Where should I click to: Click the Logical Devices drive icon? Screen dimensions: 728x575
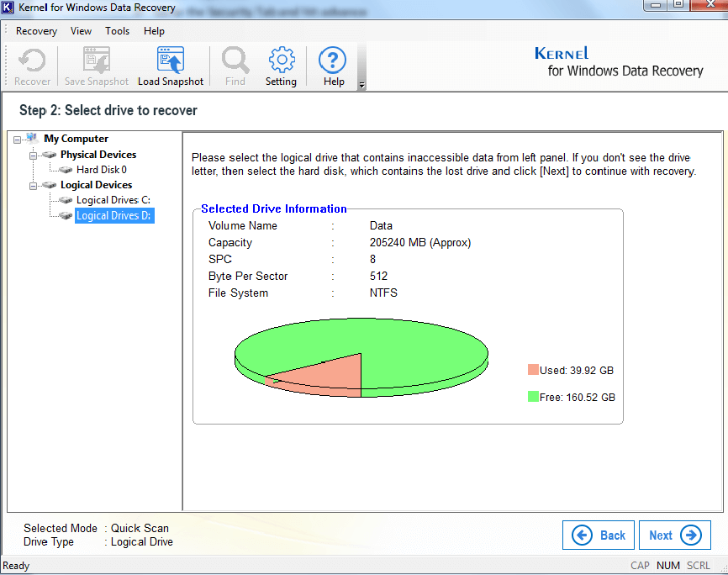(50, 185)
